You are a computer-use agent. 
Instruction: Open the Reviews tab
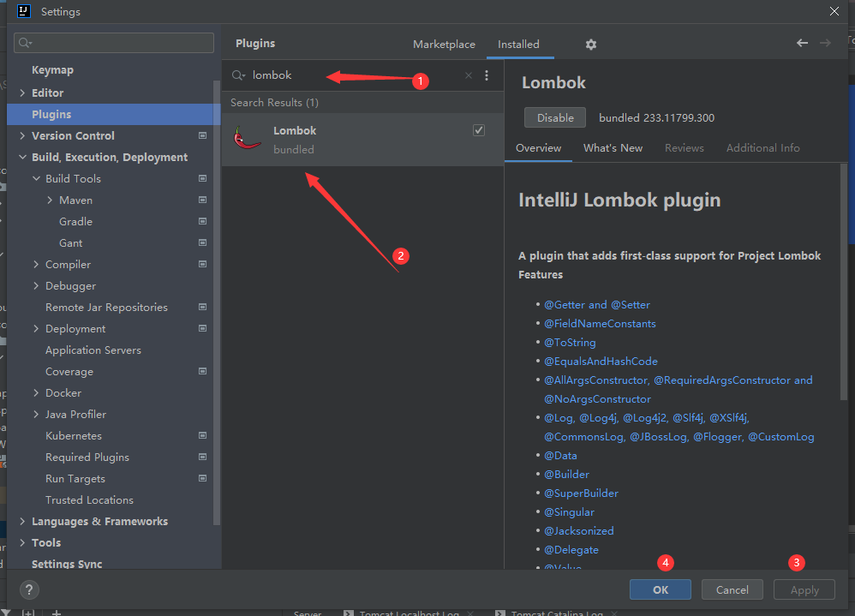pyautogui.click(x=684, y=147)
